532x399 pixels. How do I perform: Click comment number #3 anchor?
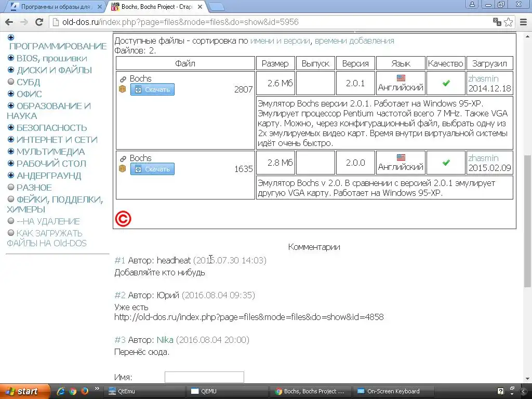(x=120, y=340)
